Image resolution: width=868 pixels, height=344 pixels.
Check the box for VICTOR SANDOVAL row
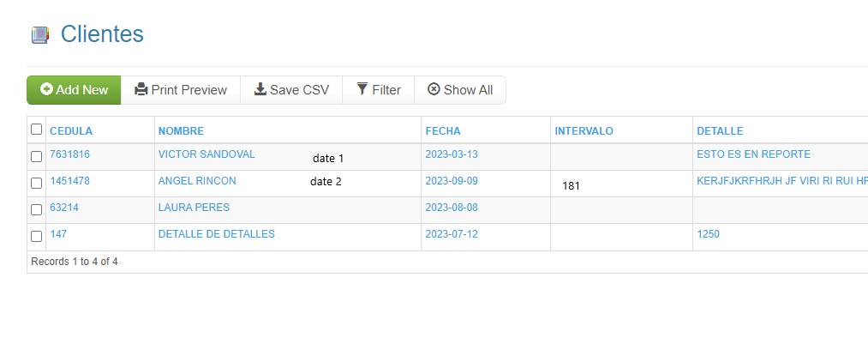(x=37, y=157)
